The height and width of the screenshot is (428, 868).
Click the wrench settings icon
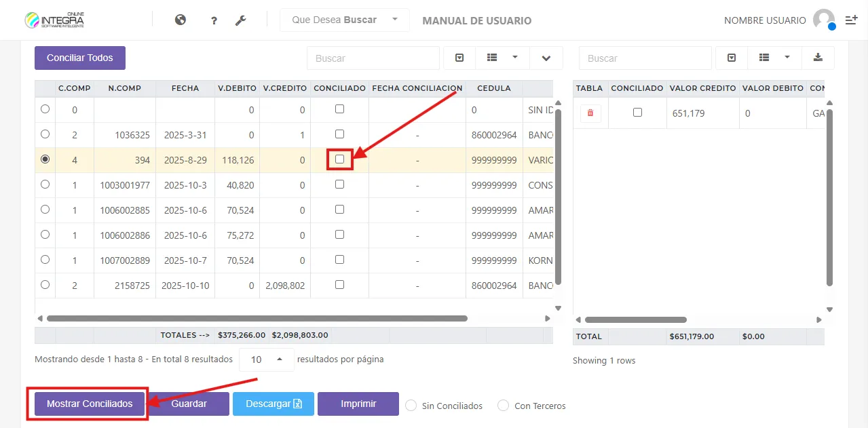tap(240, 21)
